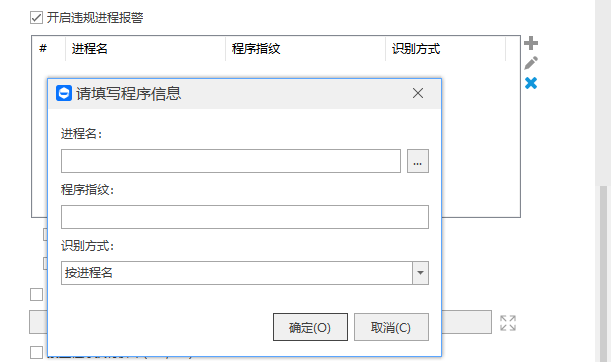Screen dimensions: 611x362
Task: Click the # column header
Action: (49, 49)
